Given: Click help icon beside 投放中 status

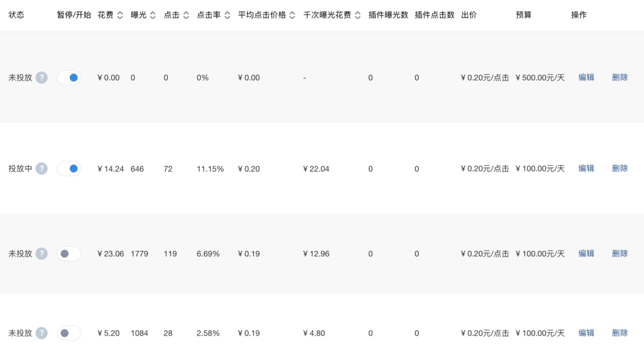Looking at the screenshot, I should [41, 169].
